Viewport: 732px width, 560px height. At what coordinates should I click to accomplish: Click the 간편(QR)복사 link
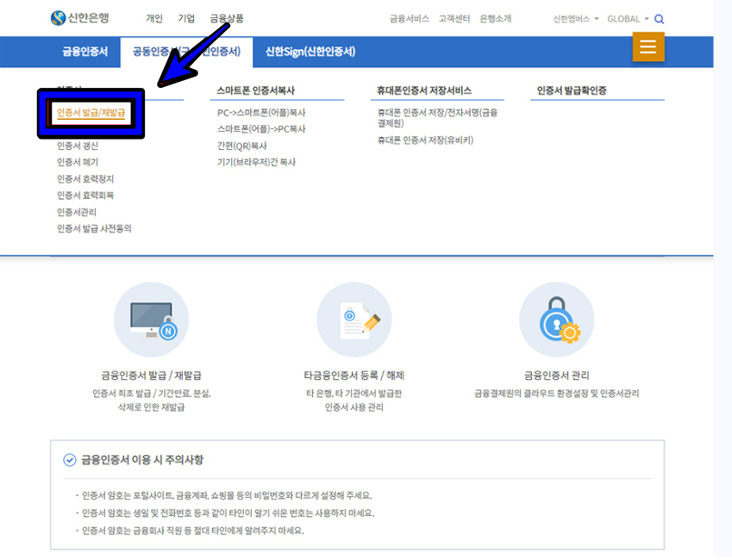(242, 146)
